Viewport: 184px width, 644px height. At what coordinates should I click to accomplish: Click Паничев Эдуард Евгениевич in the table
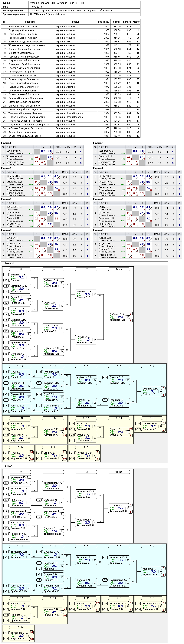coord(24,79)
